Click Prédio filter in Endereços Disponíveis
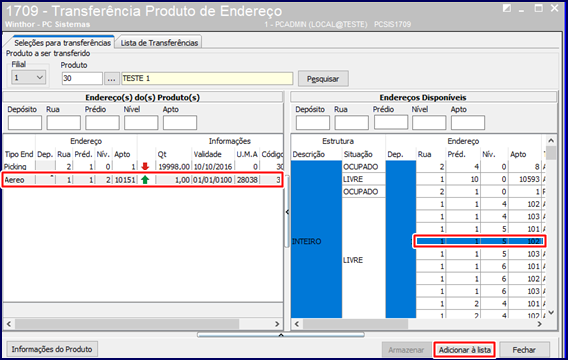 pos(391,122)
